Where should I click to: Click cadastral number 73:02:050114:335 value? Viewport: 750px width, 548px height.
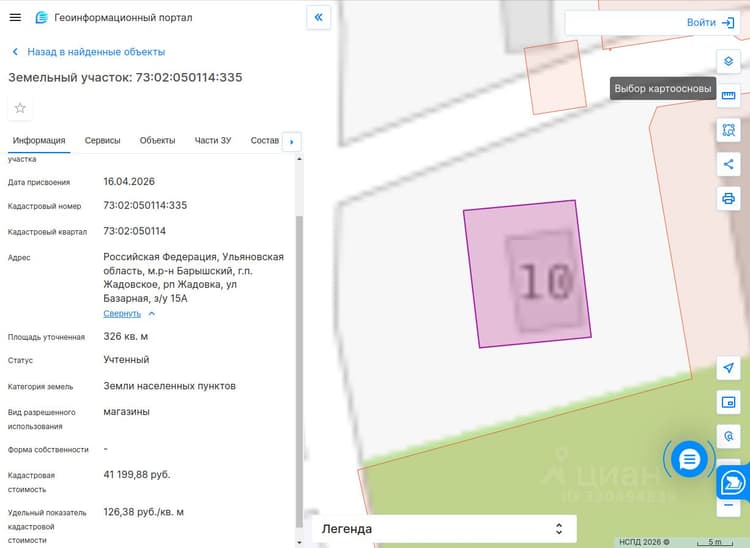click(x=145, y=206)
